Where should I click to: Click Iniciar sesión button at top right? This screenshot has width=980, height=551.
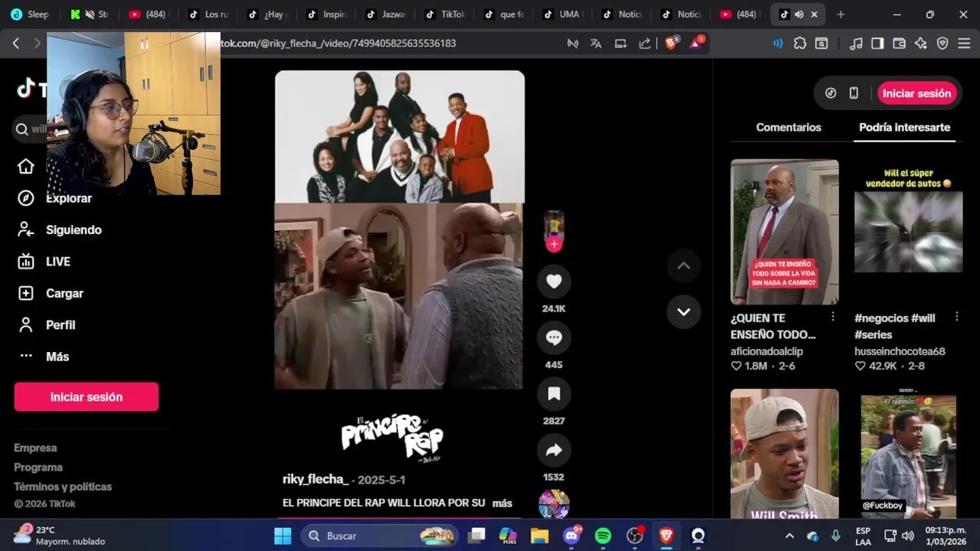click(916, 93)
